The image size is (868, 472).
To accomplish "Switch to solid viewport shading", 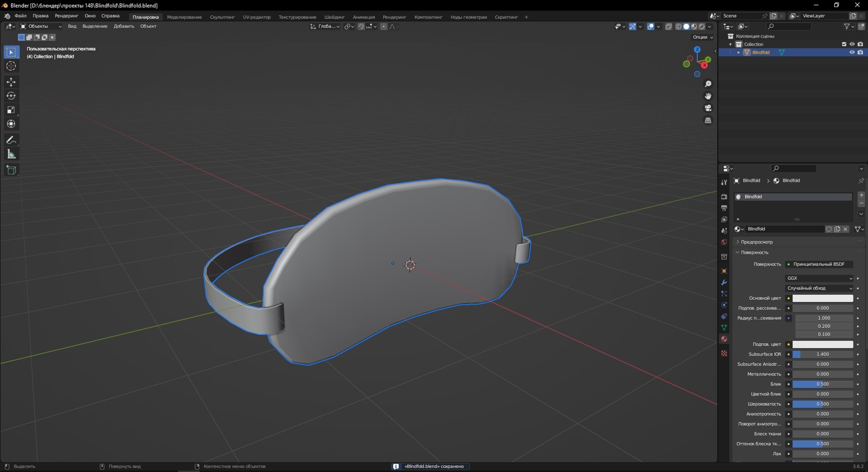I will [686, 27].
